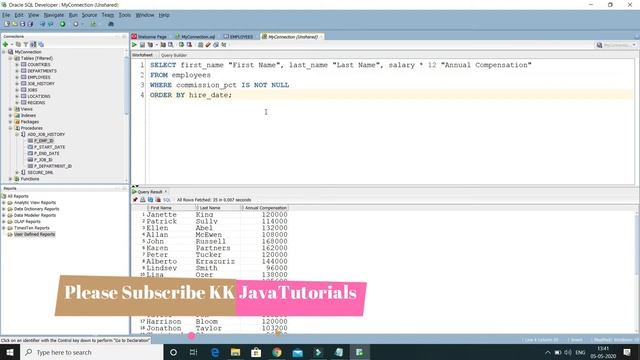Sort by the Annual Compensation column header

pos(265,208)
